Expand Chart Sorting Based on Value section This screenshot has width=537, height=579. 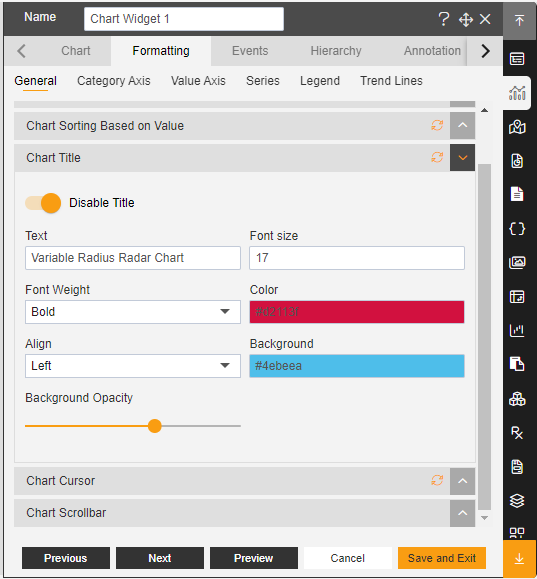click(462, 126)
